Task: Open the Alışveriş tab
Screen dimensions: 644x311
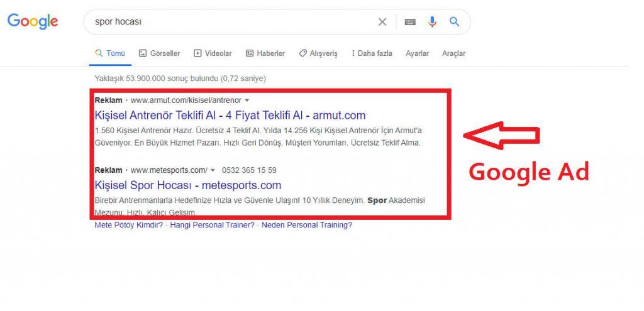Action: [318, 53]
